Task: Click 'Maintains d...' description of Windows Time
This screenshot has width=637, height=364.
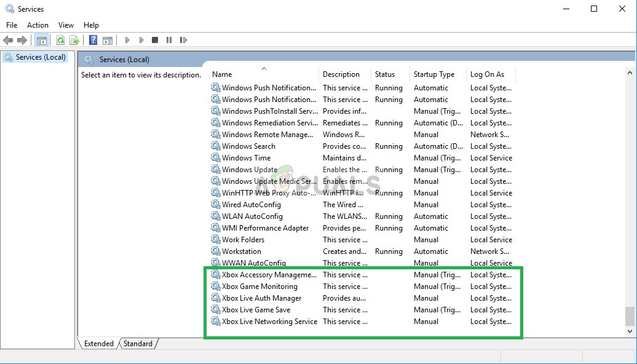Action: (344, 158)
